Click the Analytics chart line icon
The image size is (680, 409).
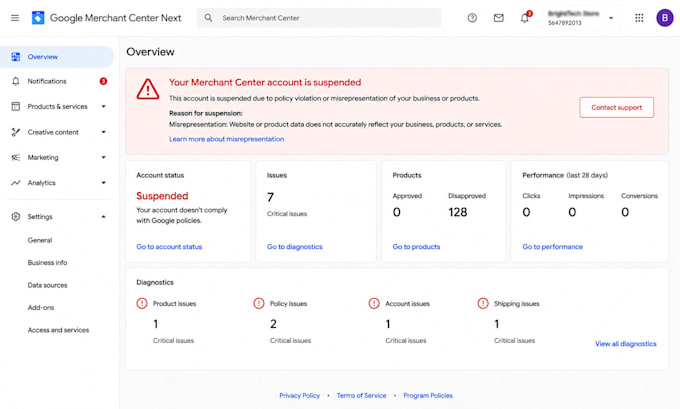tap(16, 183)
